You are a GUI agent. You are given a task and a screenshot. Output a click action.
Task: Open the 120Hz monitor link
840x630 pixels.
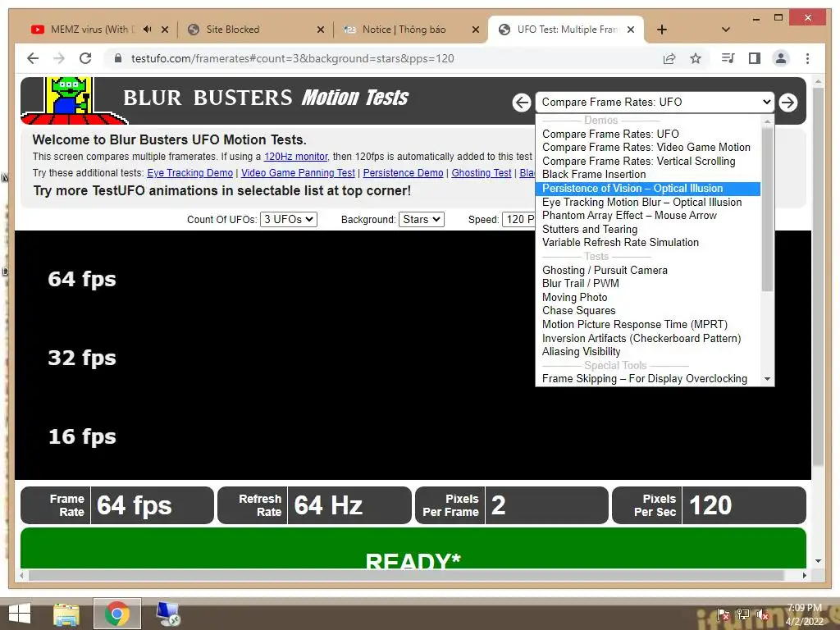295,157
